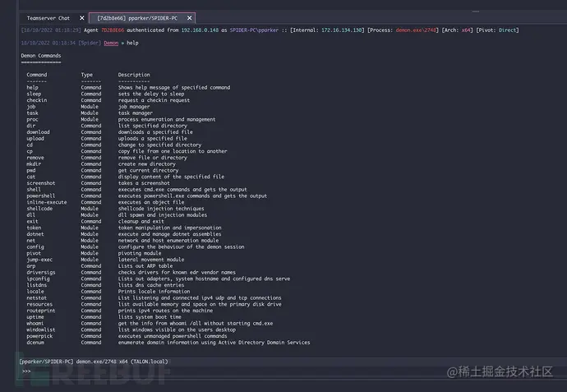
Task: Click the 'Description' column header
Action: tap(134, 75)
